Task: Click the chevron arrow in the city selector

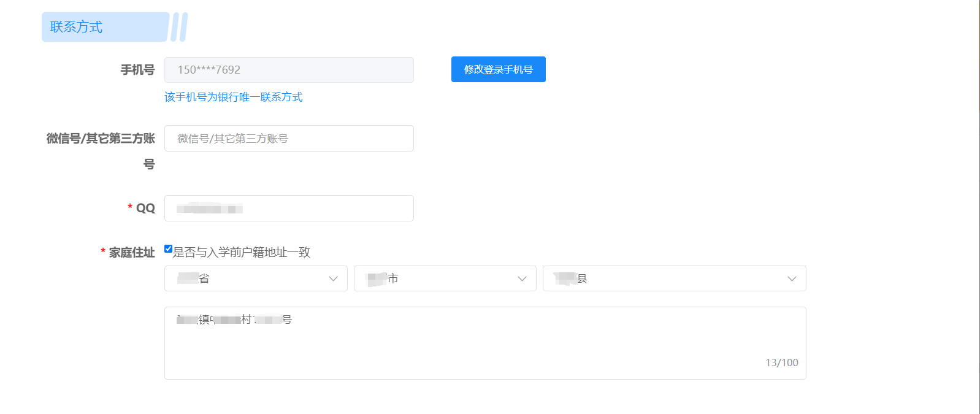Action: click(523, 278)
